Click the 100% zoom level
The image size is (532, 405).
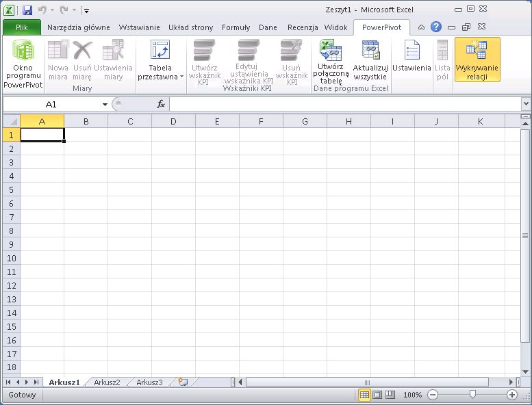click(x=412, y=395)
